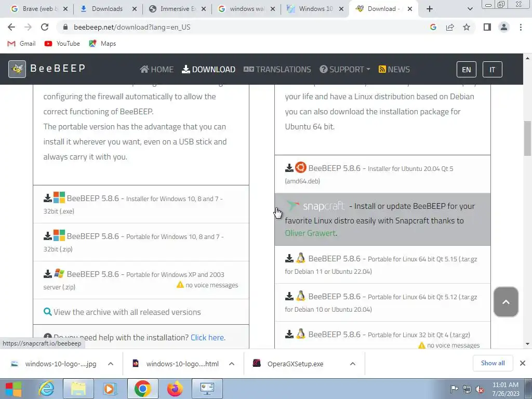Switch site language to IT
532x399 pixels.
493,70
